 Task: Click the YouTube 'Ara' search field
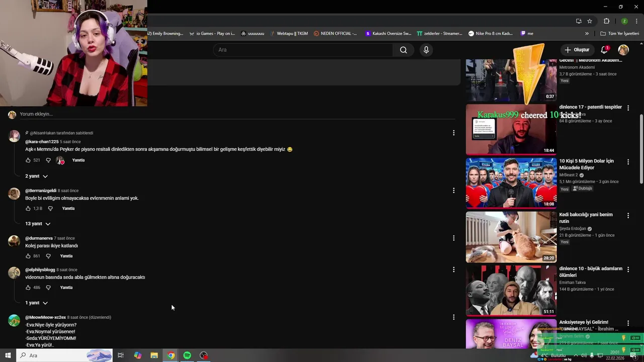pos(303,50)
